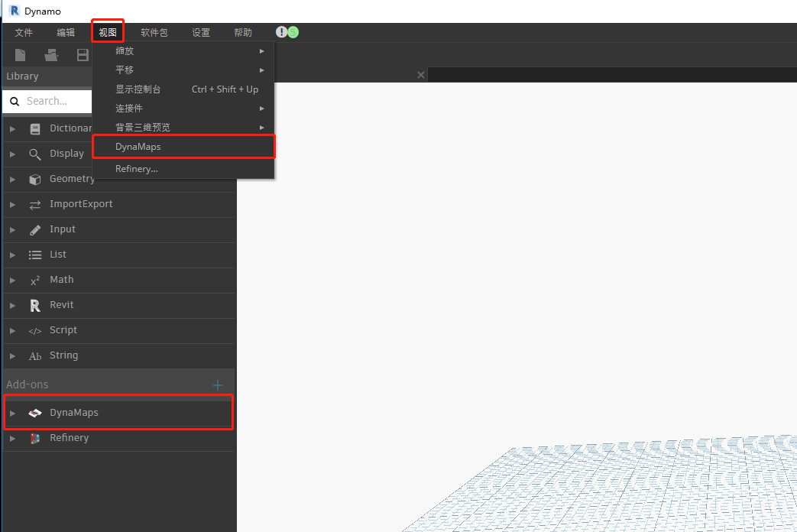The height and width of the screenshot is (532, 797).
Task: Open the 文件 menu
Action: pyautogui.click(x=24, y=33)
